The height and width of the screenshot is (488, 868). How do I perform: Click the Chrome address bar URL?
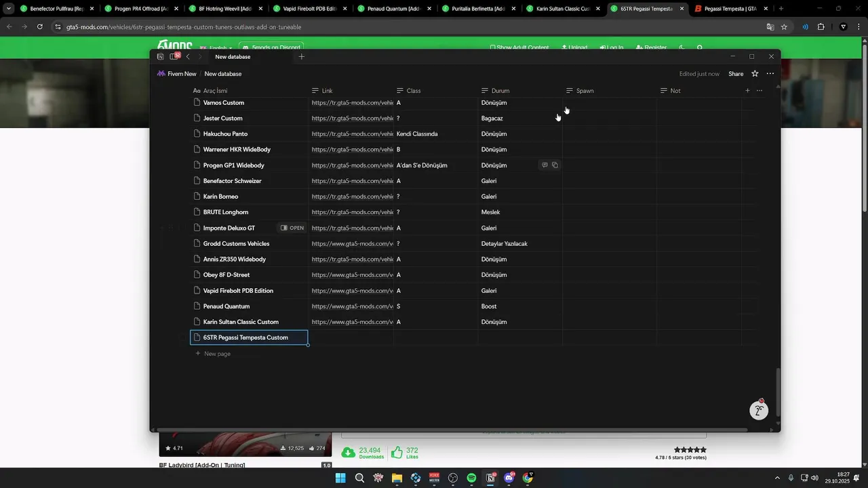184,27
